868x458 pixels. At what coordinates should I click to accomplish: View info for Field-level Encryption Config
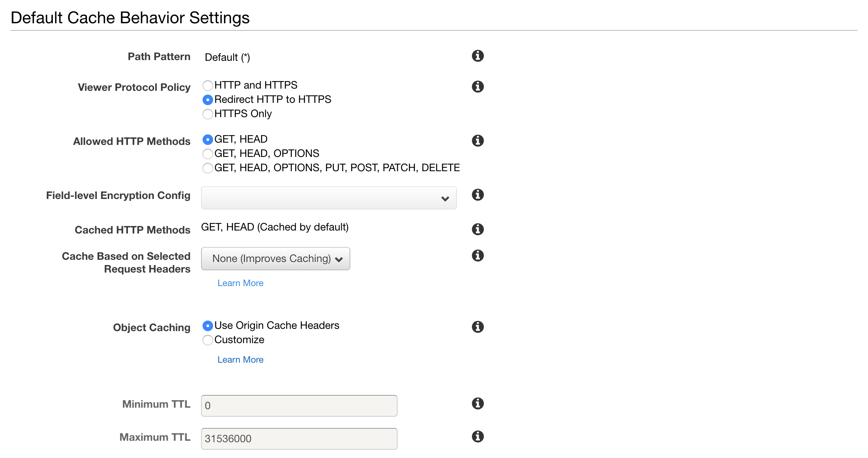478,195
